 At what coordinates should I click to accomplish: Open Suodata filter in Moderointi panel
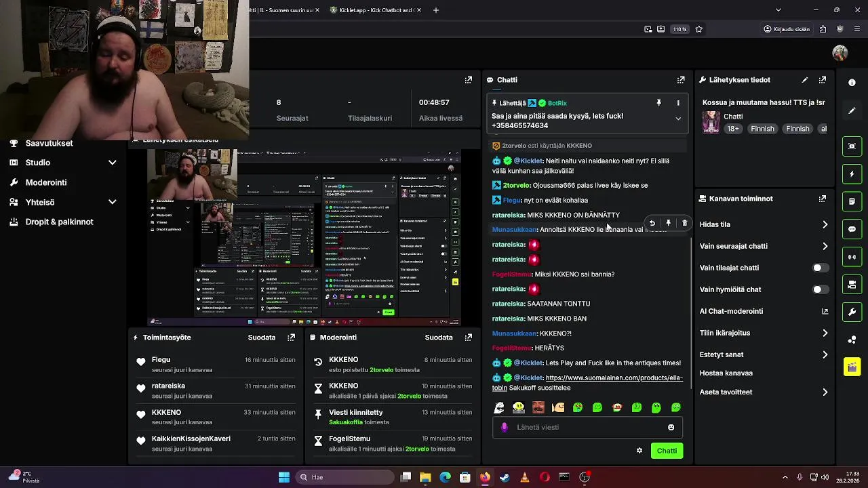pyautogui.click(x=439, y=338)
